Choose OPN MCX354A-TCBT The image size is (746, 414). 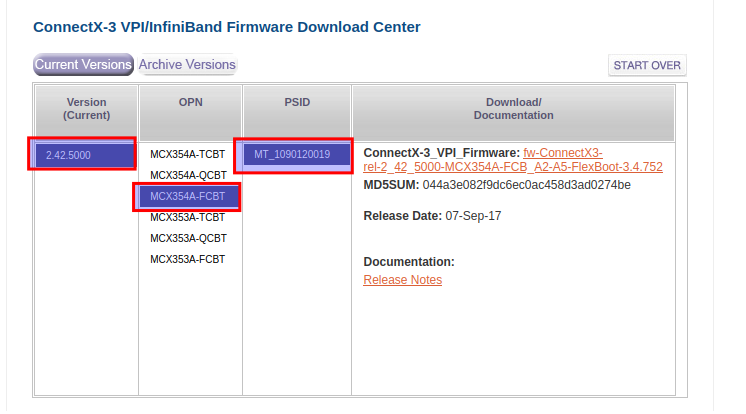click(188, 155)
